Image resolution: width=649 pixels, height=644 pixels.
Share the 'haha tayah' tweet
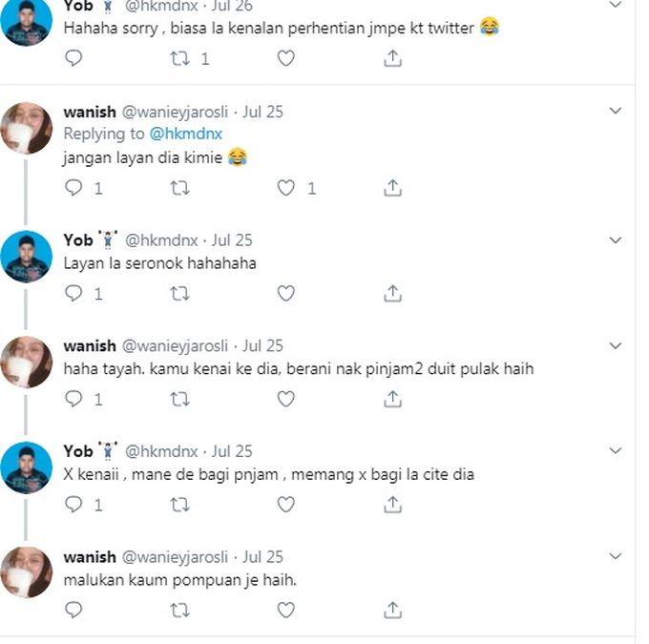pyautogui.click(x=391, y=400)
